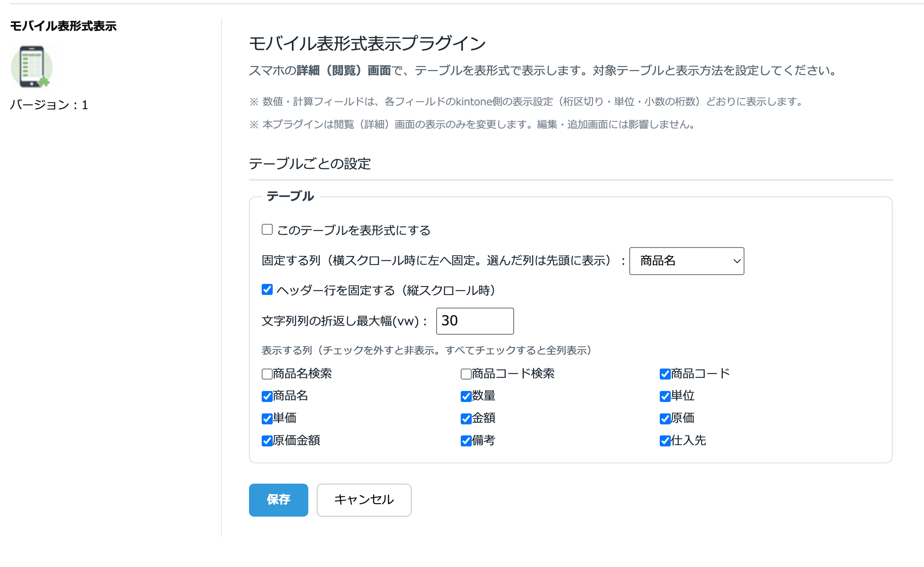The image size is (924, 567).
Task: Click the モバイル表形式表示 sidebar title
Action: pos(63,26)
